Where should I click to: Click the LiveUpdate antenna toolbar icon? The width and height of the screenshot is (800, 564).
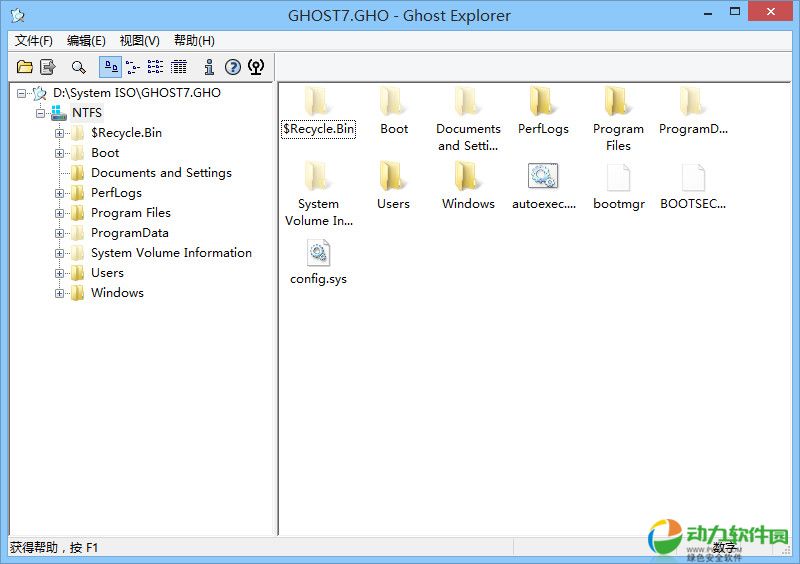(x=256, y=67)
